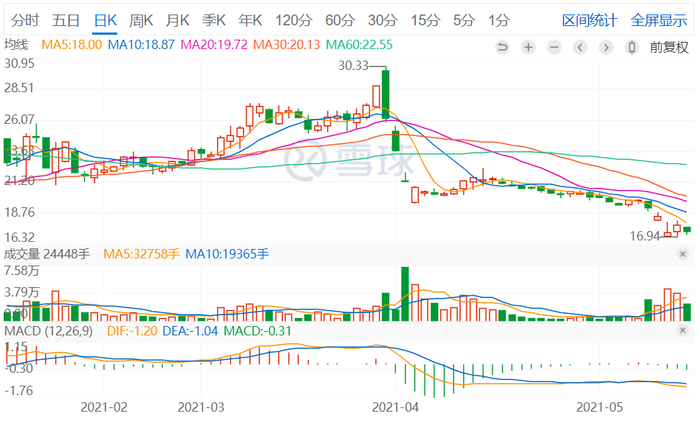Open the 五日 five-day view
700x424 pixels.
(66, 20)
